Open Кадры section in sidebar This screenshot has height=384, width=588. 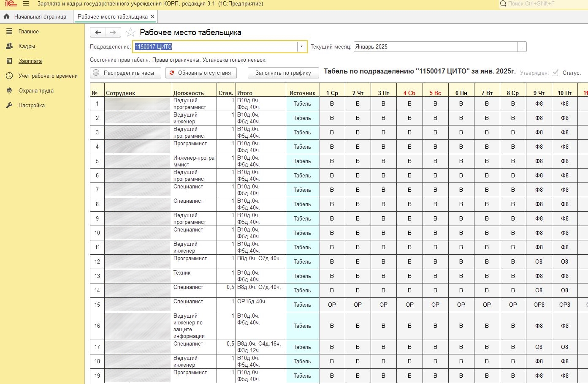click(x=27, y=46)
